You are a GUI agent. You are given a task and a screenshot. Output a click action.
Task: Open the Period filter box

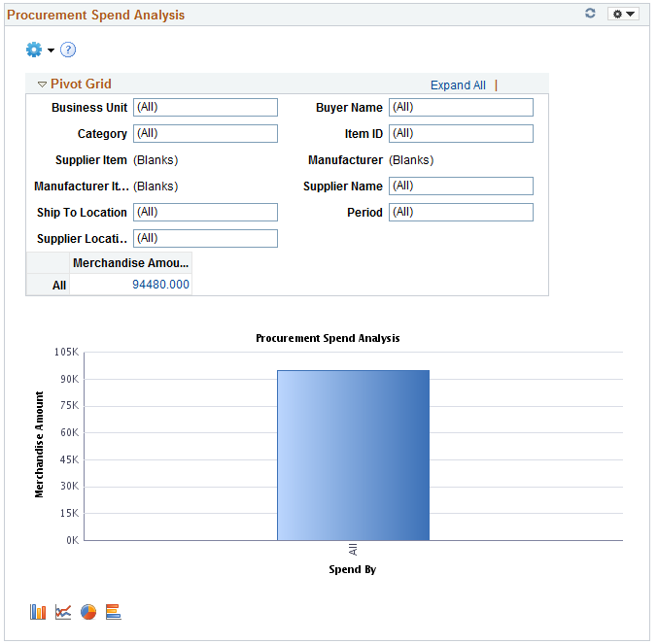coord(462,213)
